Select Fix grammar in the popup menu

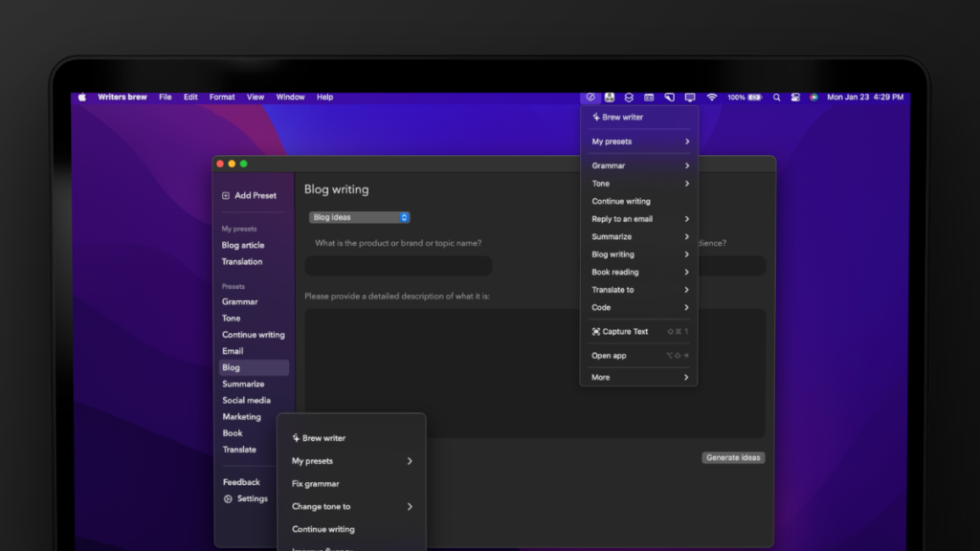click(316, 484)
